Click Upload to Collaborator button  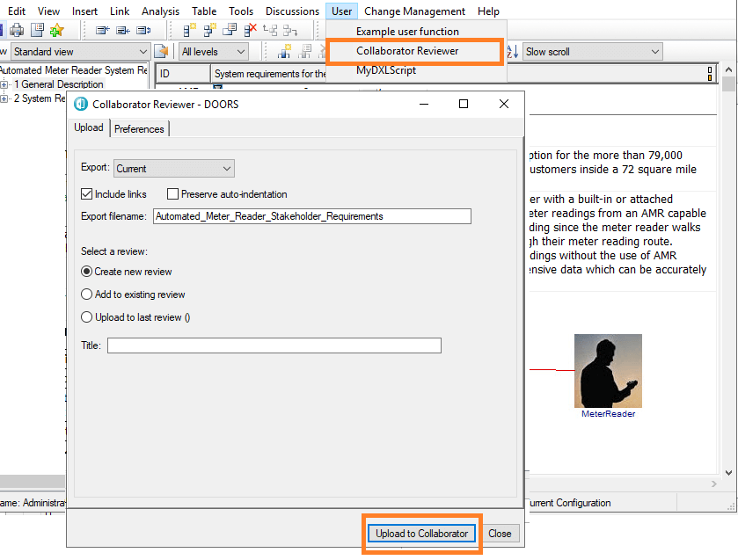422,534
